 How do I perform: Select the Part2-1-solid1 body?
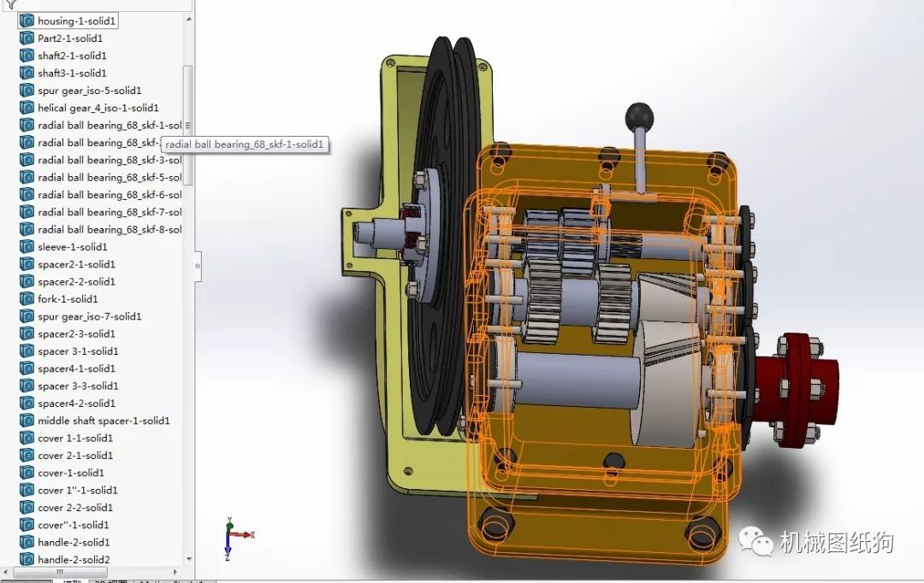pos(70,38)
